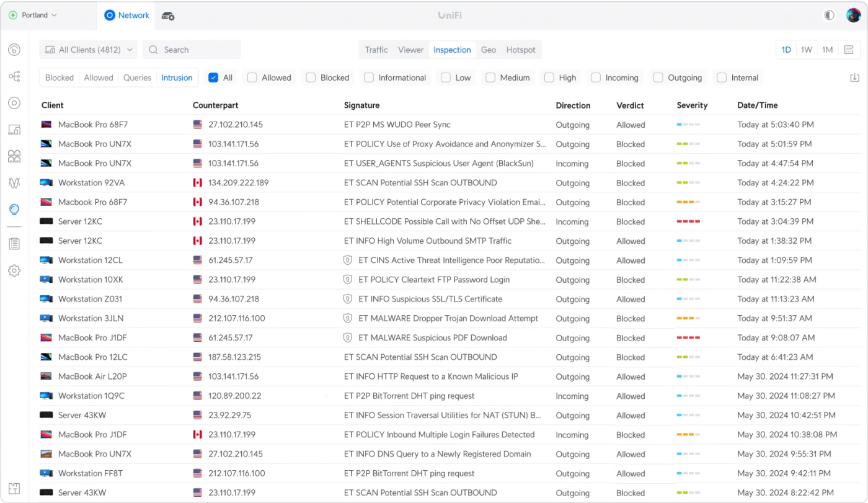868x503 pixels.
Task: Check the High severity checkbox
Action: (x=549, y=78)
